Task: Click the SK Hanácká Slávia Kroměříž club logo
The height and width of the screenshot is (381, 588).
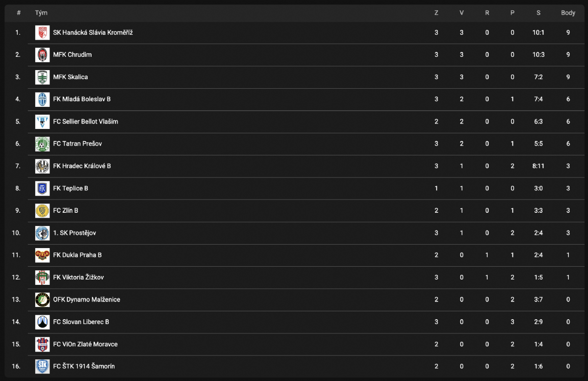Action: click(43, 33)
